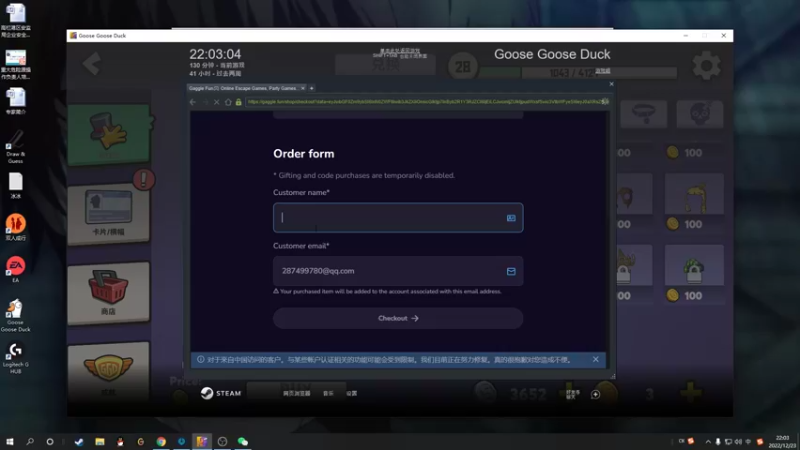Open WeChat from the taskbar
This screenshot has width=800, height=450.
coord(243,442)
